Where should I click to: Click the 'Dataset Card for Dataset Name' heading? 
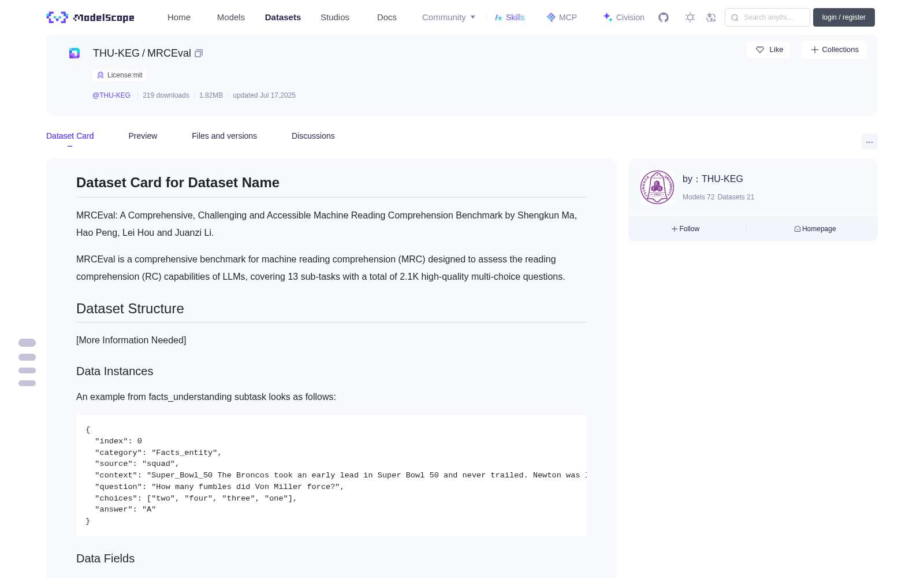click(178, 183)
